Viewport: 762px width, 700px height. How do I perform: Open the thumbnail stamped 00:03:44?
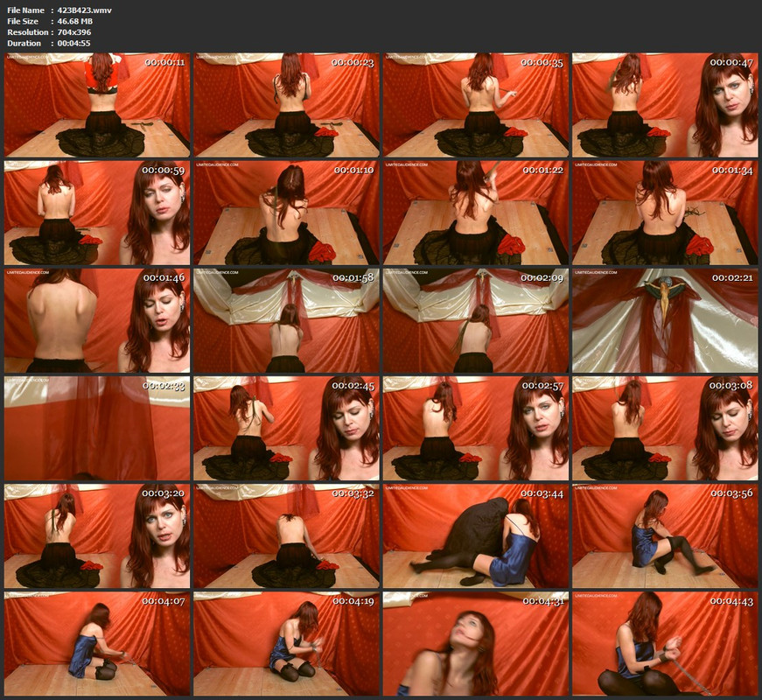(x=476, y=536)
